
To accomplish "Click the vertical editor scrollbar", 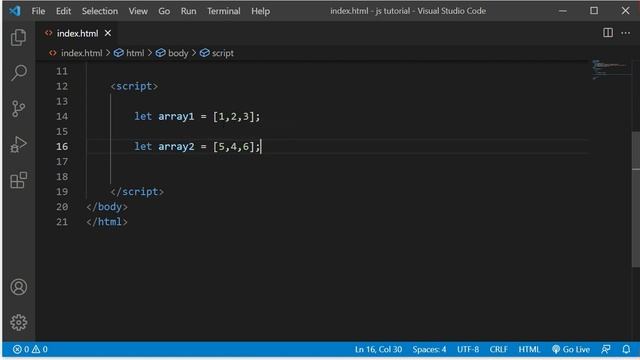I will pos(636,199).
